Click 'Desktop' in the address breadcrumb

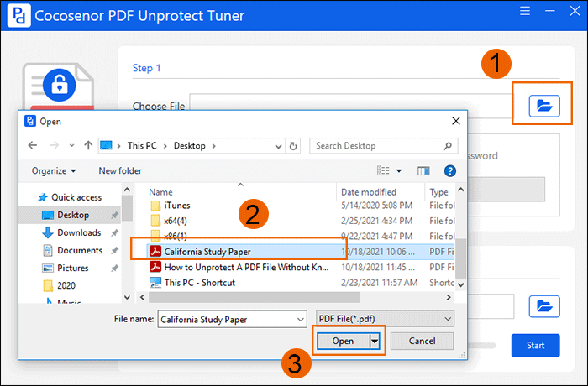(x=189, y=146)
